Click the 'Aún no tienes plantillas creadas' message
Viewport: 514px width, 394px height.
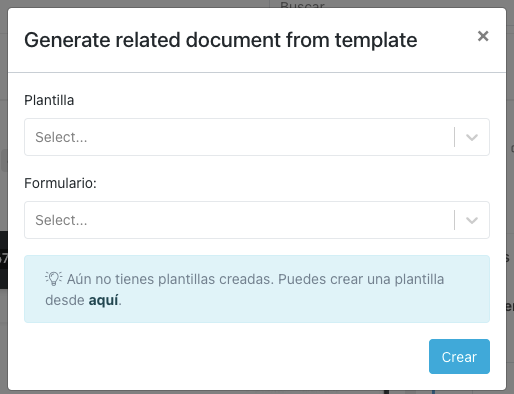pyautogui.click(x=245, y=289)
